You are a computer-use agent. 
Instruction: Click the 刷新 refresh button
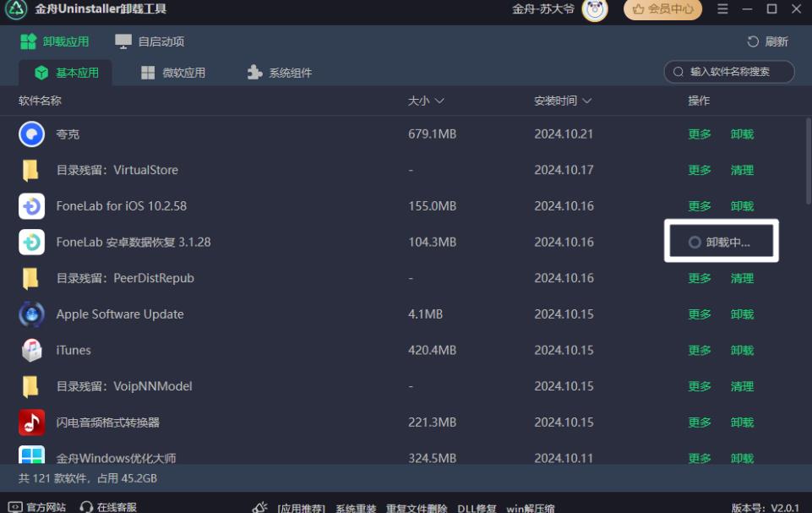[767, 41]
